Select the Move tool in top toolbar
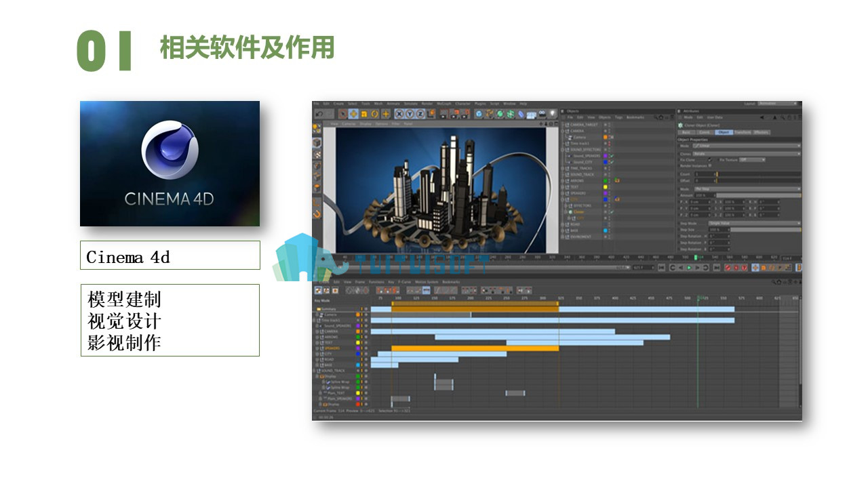Viewport: 868px width, 488px height. (x=353, y=114)
